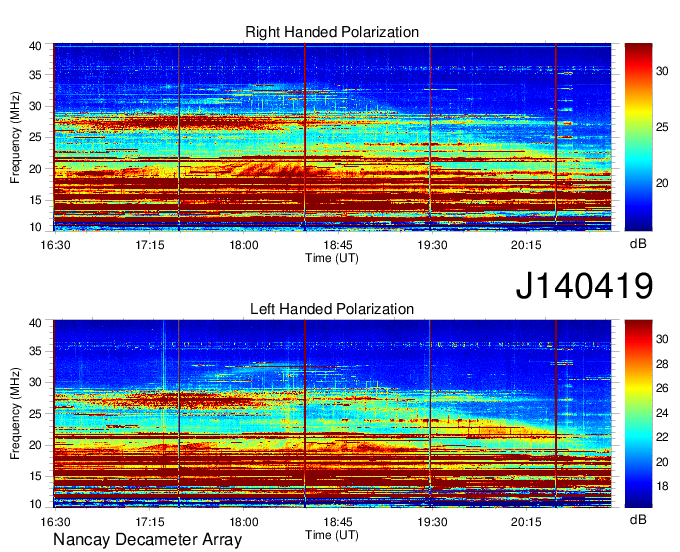Click the 25 MHz tick on Right Handed plot
This screenshot has width=680, height=552.
point(36,137)
